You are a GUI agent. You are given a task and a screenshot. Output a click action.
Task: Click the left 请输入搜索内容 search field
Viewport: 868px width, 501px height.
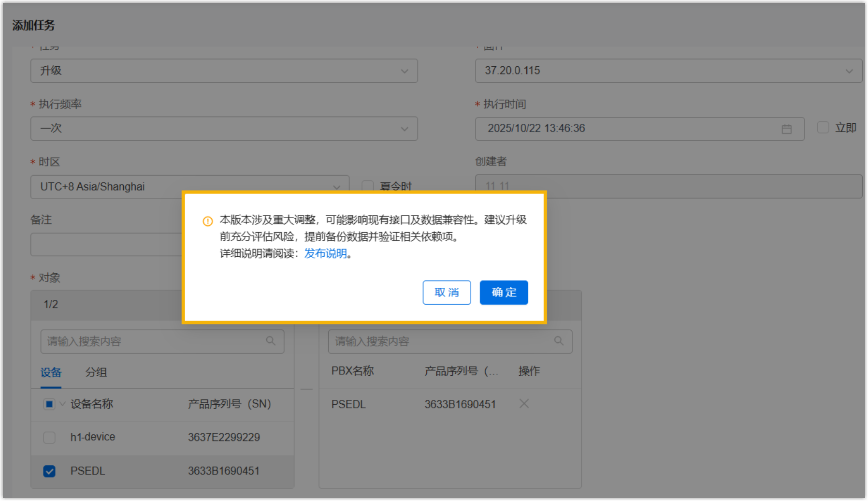(x=152, y=341)
